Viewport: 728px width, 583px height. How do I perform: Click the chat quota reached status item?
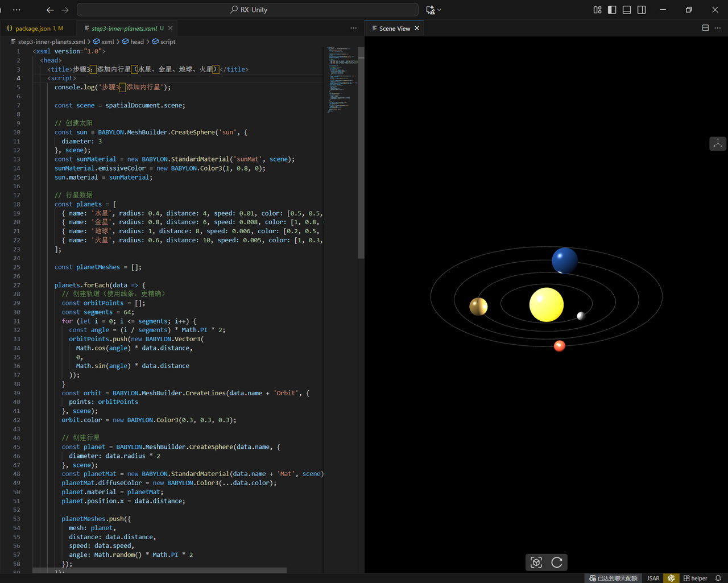coord(613,578)
